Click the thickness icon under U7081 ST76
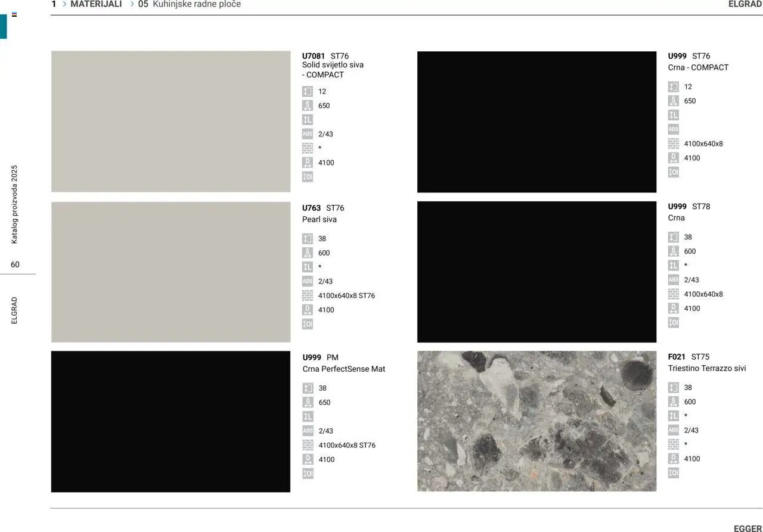The width and height of the screenshot is (763, 532). tap(307, 92)
